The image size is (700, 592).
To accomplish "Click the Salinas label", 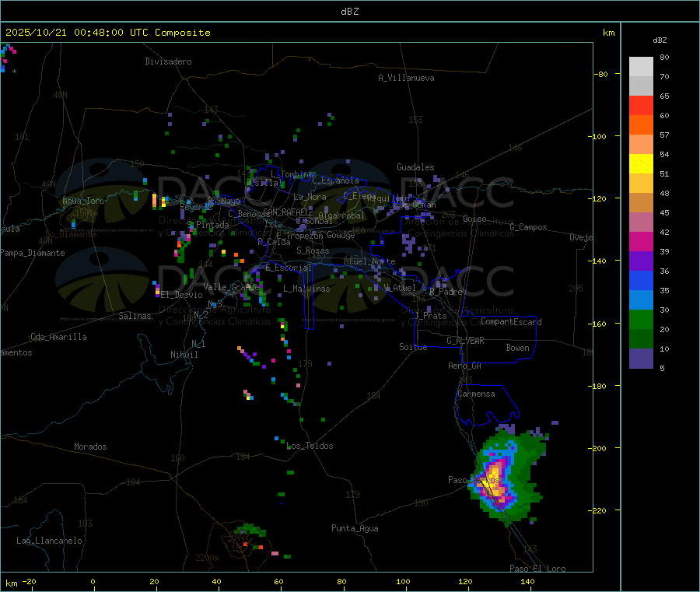I will pyautogui.click(x=135, y=316).
